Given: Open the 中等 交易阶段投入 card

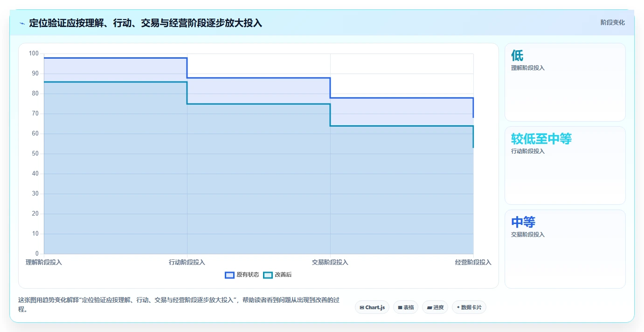Looking at the screenshot, I should pos(565,249).
